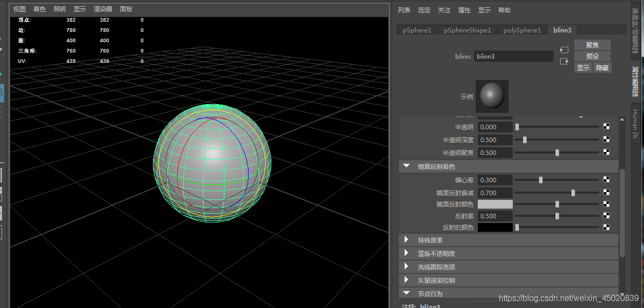Click the 偏心率 slider

(x=557, y=180)
